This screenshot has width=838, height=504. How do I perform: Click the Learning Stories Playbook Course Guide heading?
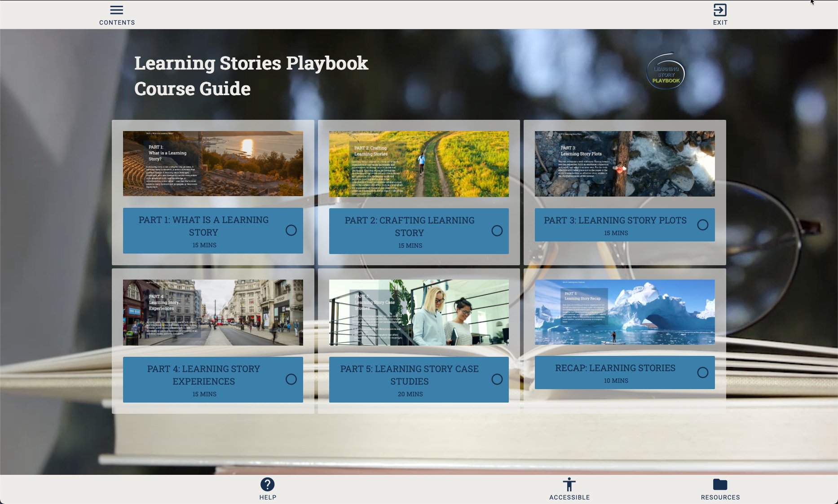coord(251,76)
